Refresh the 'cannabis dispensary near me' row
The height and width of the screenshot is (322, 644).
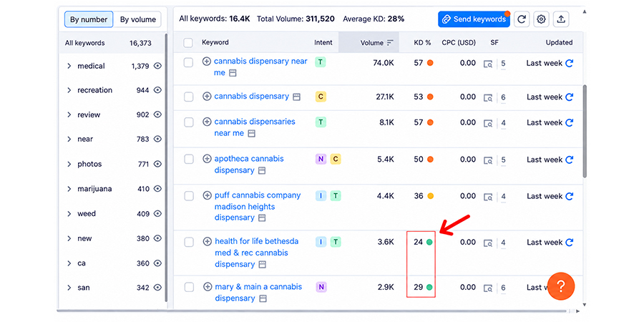click(570, 63)
